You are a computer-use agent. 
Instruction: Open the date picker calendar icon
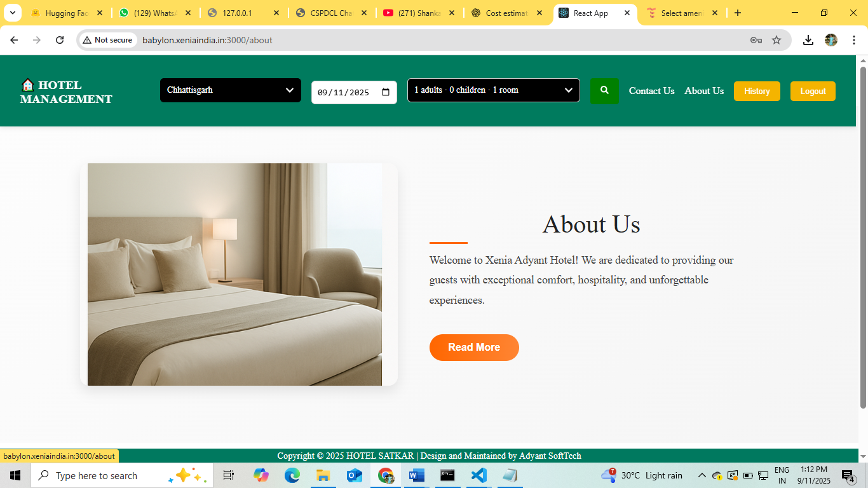pyautogui.click(x=386, y=92)
